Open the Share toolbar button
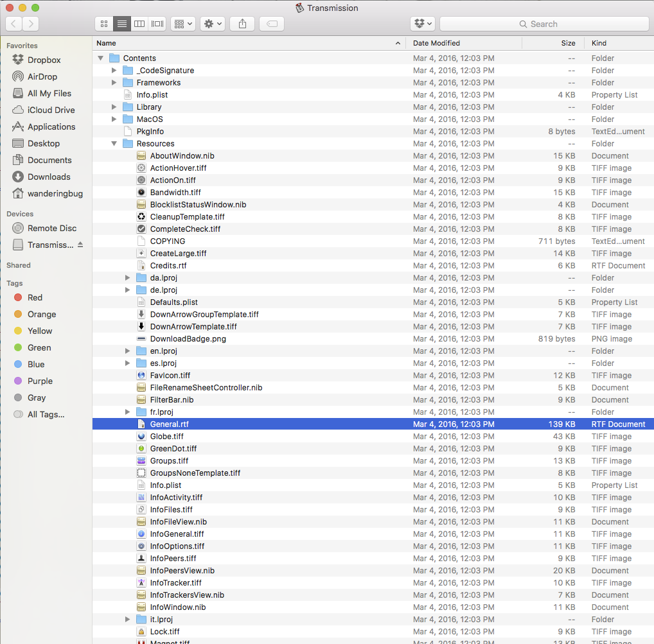This screenshot has width=654, height=644. click(242, 24)
